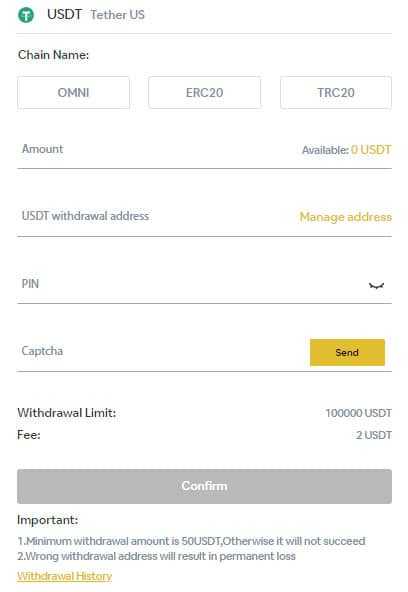Viewport: 408px width, 592px height.
Task: Click the Chain Name label
Action: pos(53,55)
